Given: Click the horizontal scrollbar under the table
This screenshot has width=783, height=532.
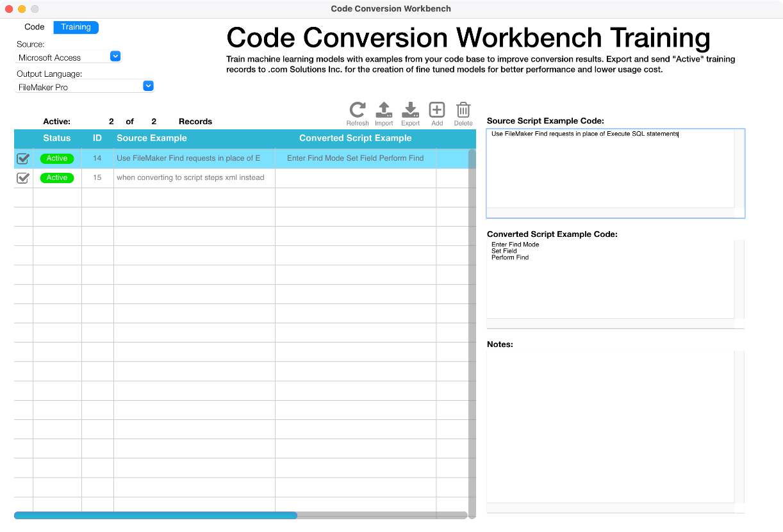Looking at the screenshot, I should pyautogui.click(x=156, y=515).
